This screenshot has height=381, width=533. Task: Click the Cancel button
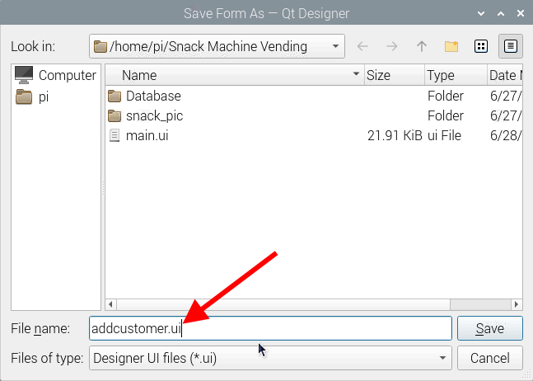(490, 358)
